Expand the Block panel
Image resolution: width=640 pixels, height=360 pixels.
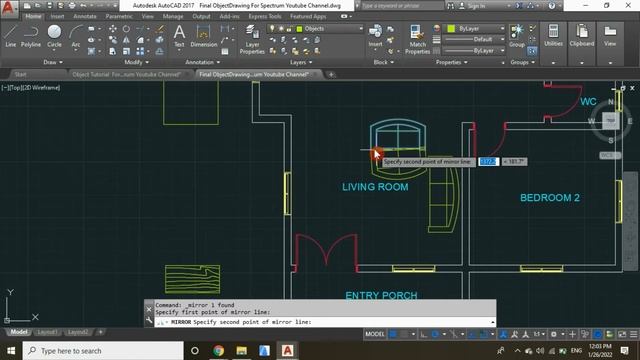coord(384,62)
